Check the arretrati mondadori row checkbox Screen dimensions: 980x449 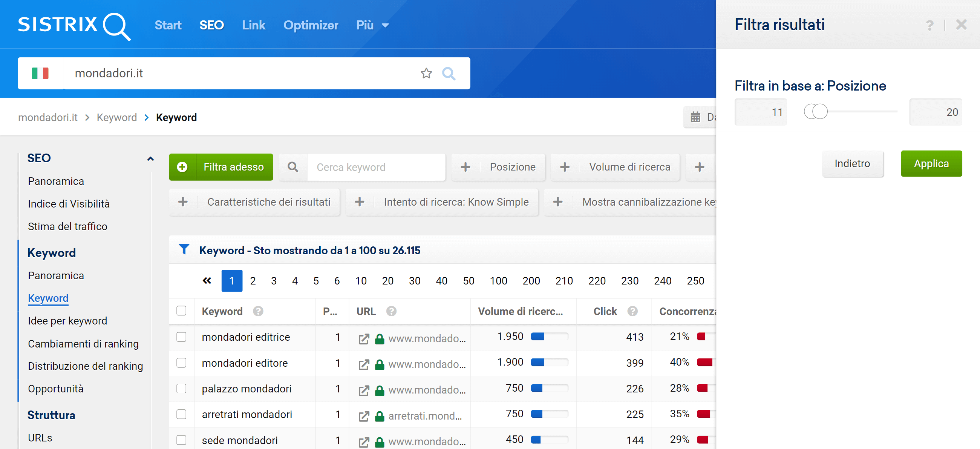point(181,414)
